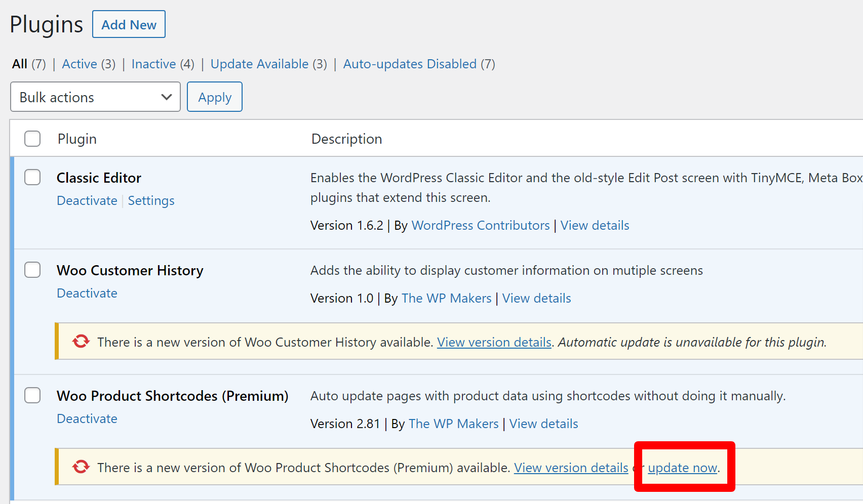
Task: Filter plugins by Inactive
Action: tap(153, 64)
